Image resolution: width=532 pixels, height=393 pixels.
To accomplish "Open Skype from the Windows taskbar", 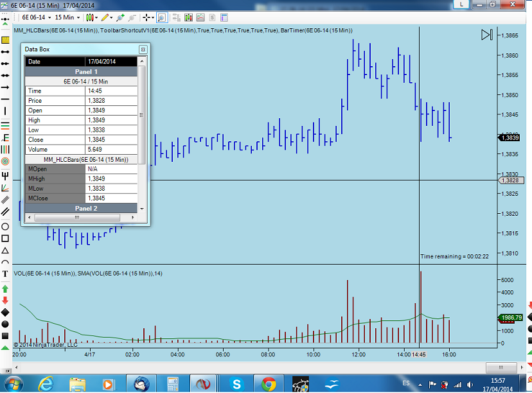I will pyautogui.click(x=236, y=383).
